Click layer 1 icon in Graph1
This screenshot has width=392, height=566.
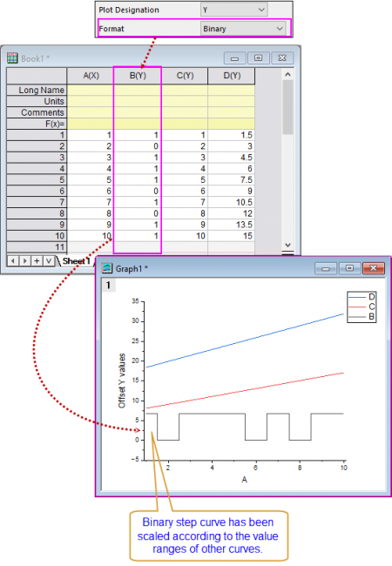(108, 286)
